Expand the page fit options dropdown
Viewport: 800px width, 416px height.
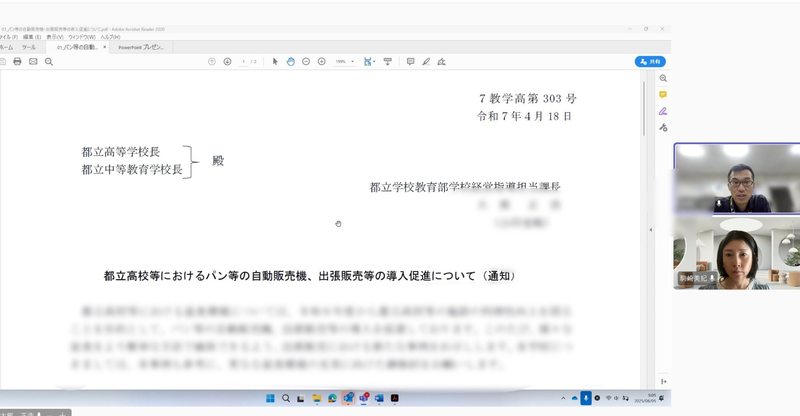point(370,61)
